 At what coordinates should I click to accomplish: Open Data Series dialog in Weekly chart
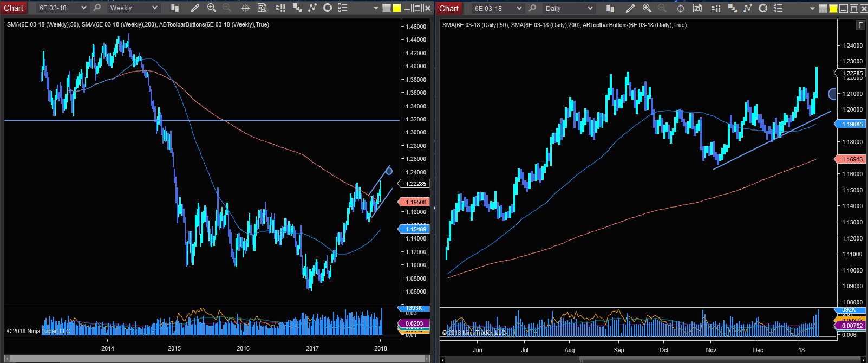(297, 8)
